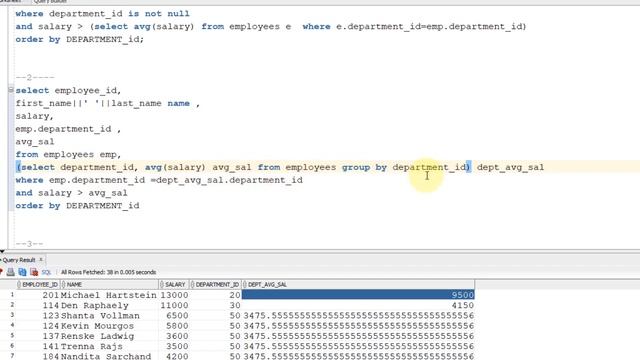Screen dimensions: 640x360
Task: Click salary 13000 cell
Action: click(174, 295)
